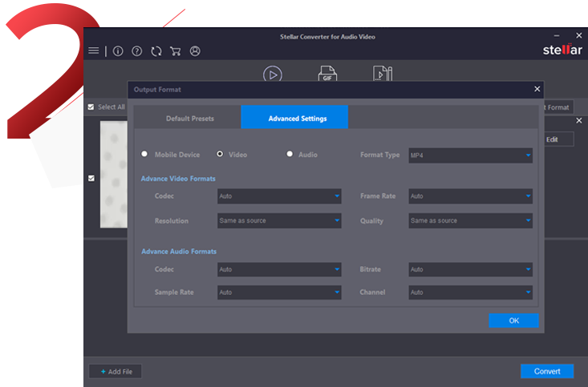Choose the Audio radio option
The height and width of the screenshot is (387, 588).
[290, 154]
